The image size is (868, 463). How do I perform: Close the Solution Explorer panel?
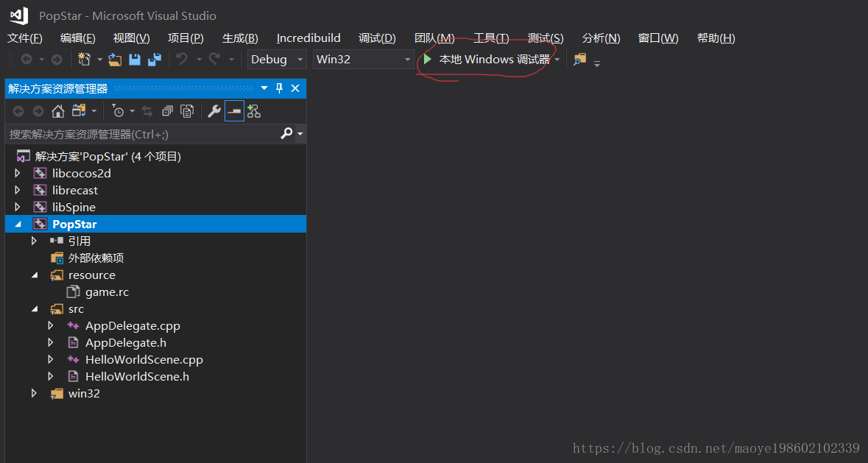coord(295,88)
